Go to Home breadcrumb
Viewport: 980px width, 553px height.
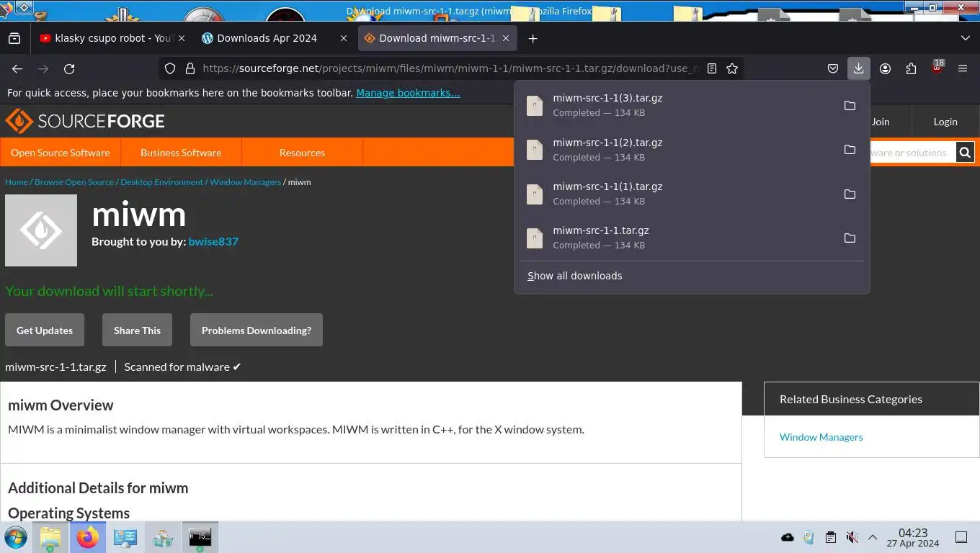[17, 181]
